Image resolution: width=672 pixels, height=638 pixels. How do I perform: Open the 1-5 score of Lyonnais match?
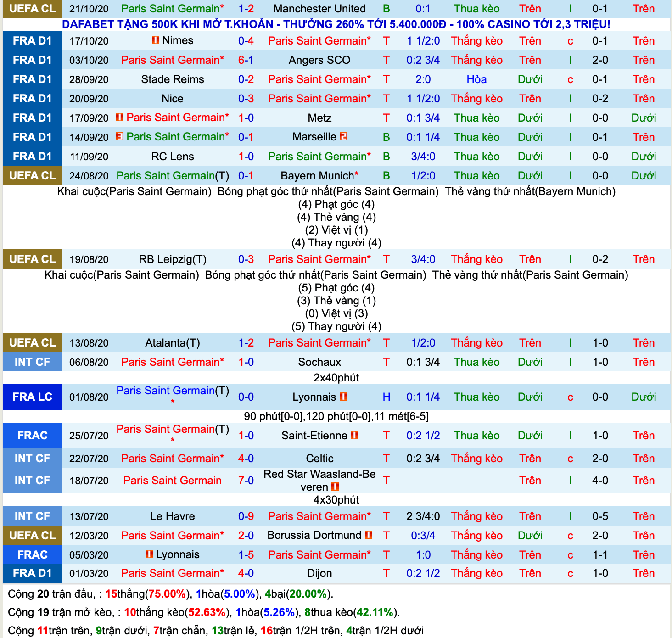click(246, 555)
